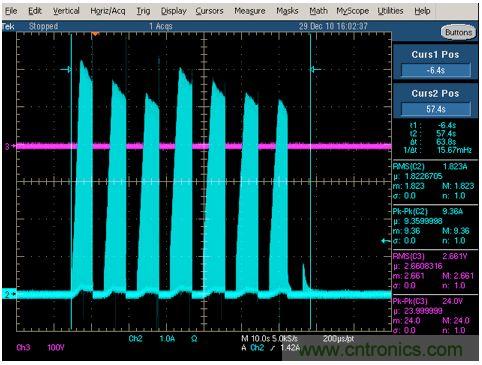Open the Measure menu
The height and width of the screenshot is (365, 482).
[x=250, y=11]
